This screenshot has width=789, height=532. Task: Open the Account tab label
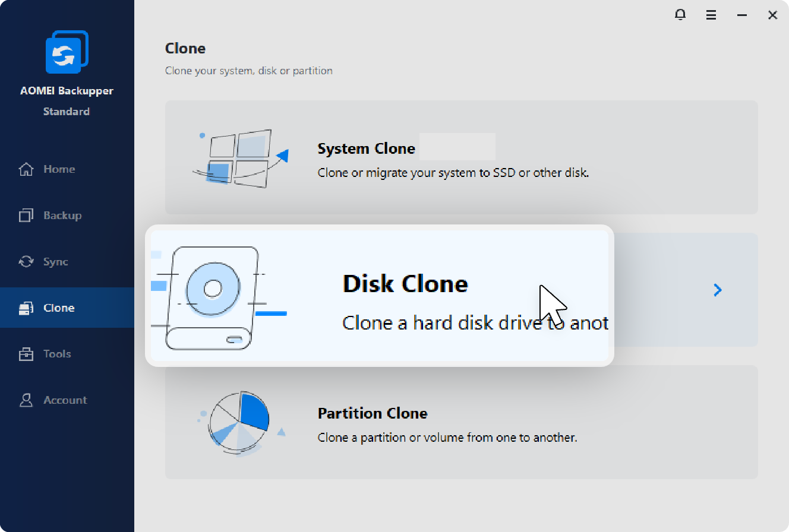pos(65,400)
